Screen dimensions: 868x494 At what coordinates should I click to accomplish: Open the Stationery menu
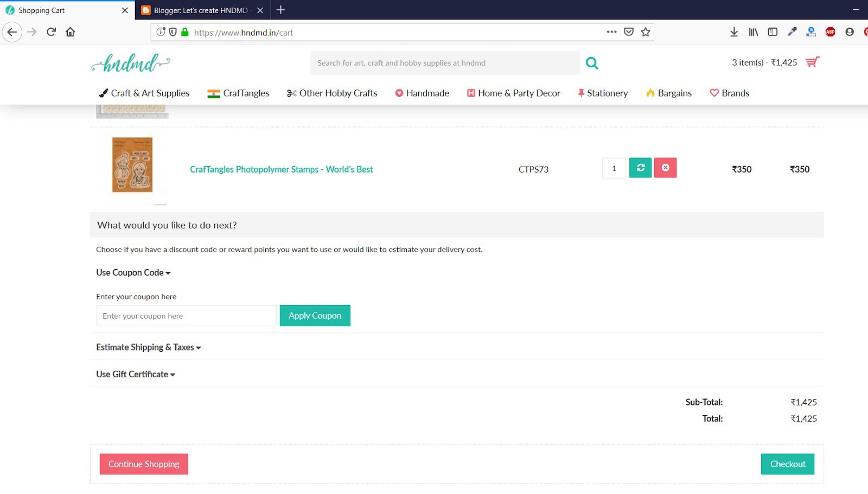tap(603, 93)
